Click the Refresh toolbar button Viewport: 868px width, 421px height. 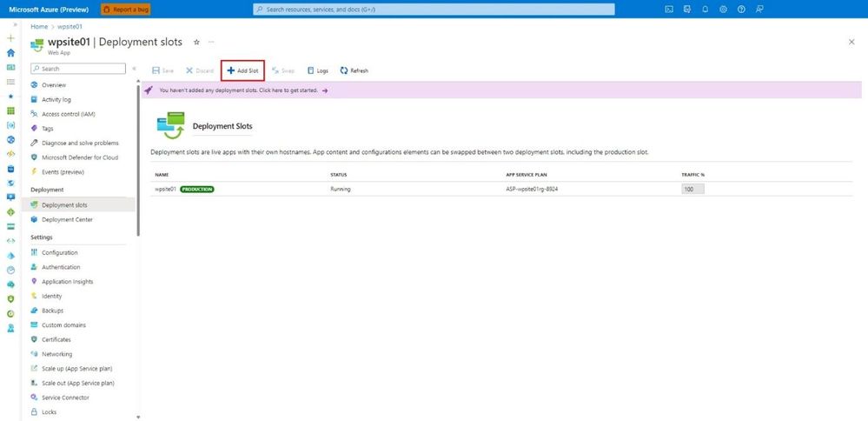(x=354, y=71)
